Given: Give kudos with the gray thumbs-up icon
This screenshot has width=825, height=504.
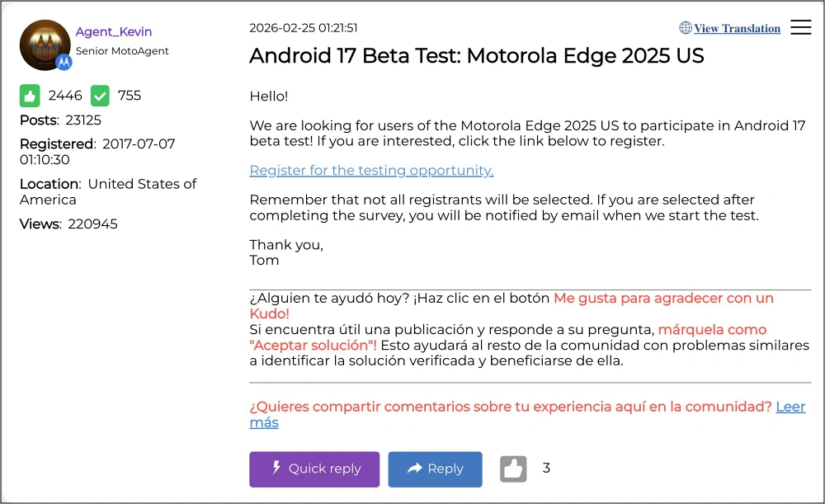Looking at the screenshot, I should [x=513, y=469].
